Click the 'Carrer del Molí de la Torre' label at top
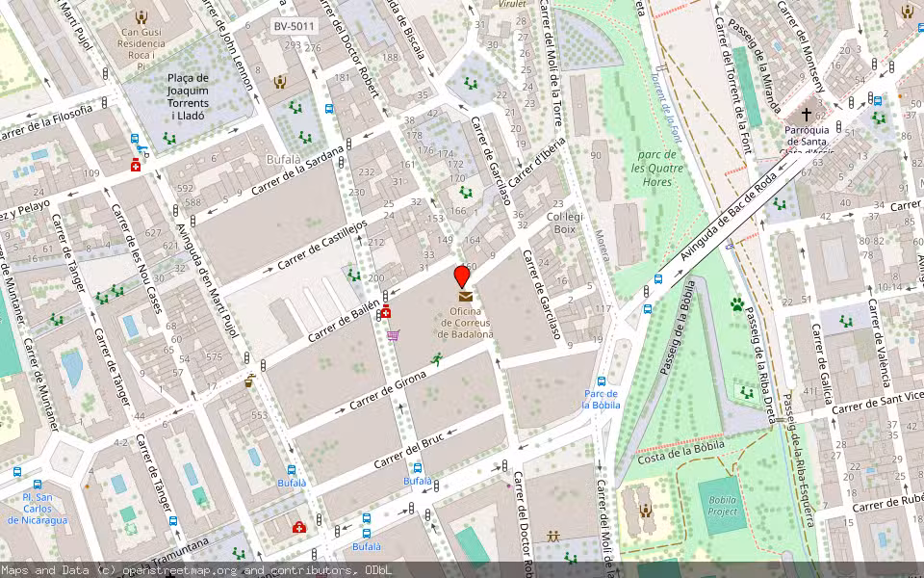The height and width of the screenshot is (578, 924). (x=552, y=64)
